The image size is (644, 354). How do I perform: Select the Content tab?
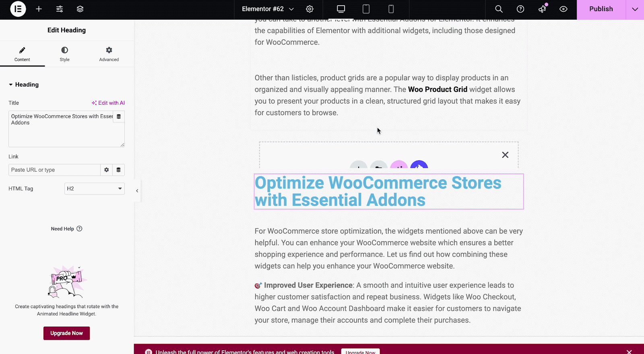[22, 54]
